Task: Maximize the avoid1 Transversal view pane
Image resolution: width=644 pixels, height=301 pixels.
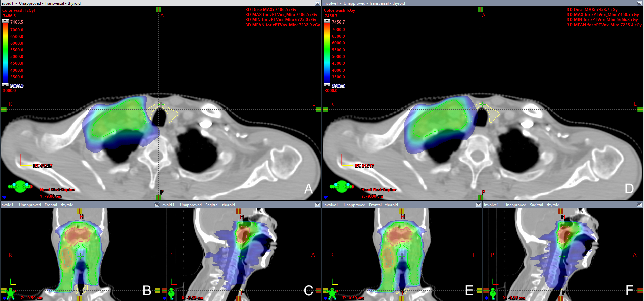Action: tap(317, 3)
